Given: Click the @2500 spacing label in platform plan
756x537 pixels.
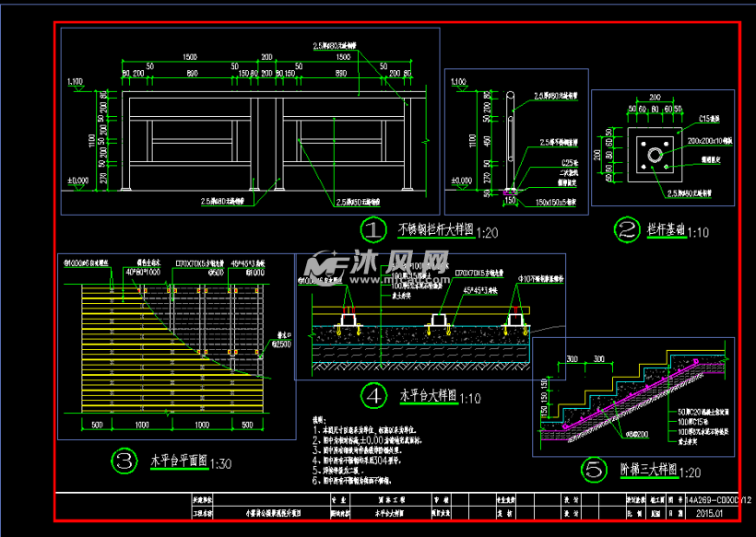Looking at the screenshot, I should click(281, 344).
